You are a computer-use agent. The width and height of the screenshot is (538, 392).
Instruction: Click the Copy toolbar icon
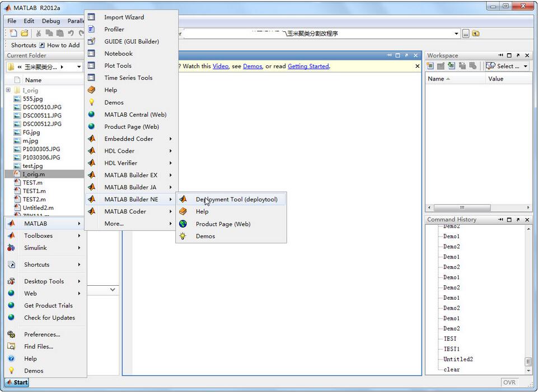[x=49, y=33]
